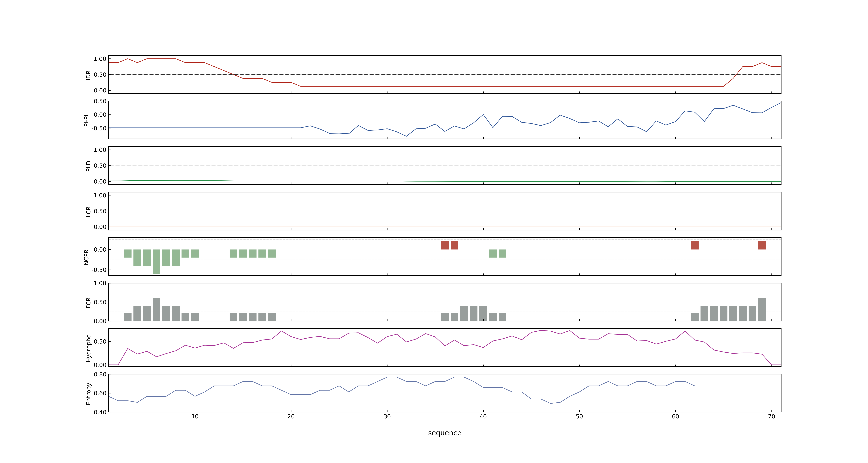Click the PLD y-axis label
The width and height of the screenshot is (868, 463).
88,166
